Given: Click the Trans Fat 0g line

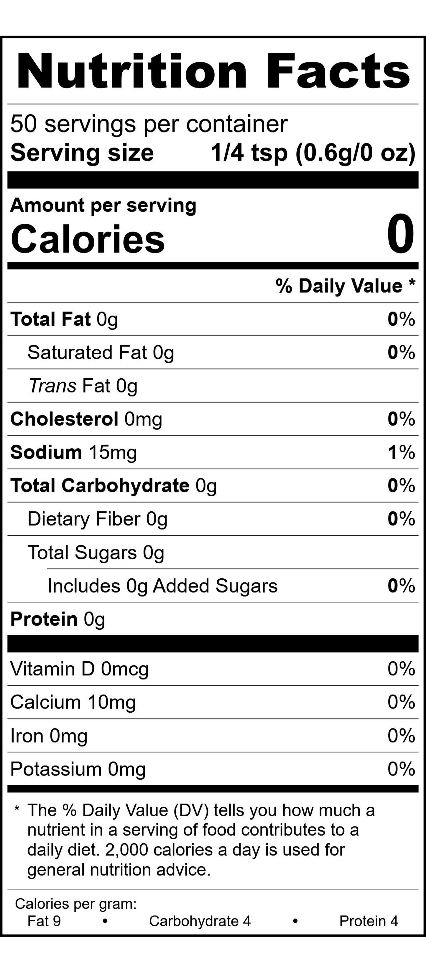Looking at the screenshot, I should [x=83, y=386].
